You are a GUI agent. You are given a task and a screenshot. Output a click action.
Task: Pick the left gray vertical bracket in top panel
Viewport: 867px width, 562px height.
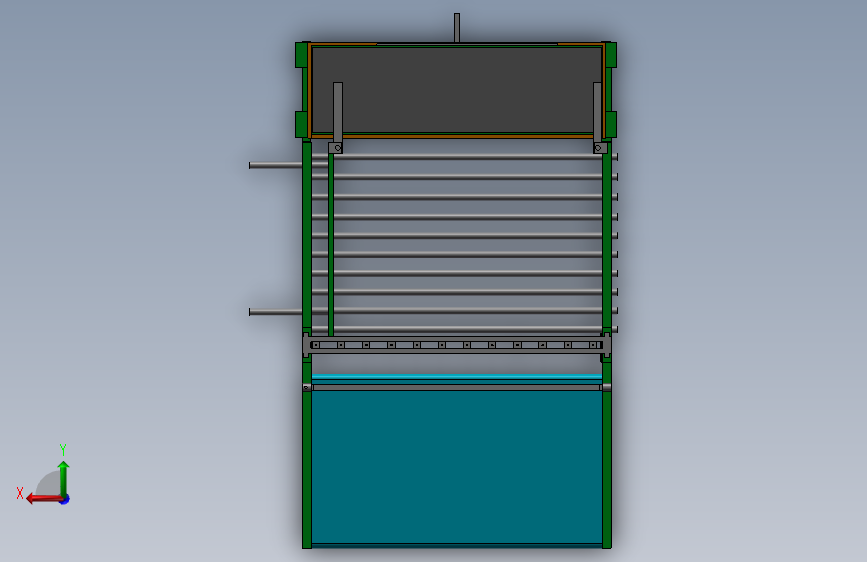(x=338, y=112)
